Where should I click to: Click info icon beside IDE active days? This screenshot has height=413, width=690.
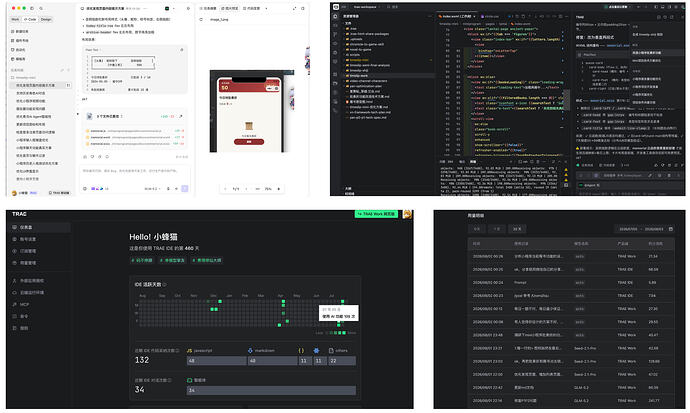tap(165, 285)
